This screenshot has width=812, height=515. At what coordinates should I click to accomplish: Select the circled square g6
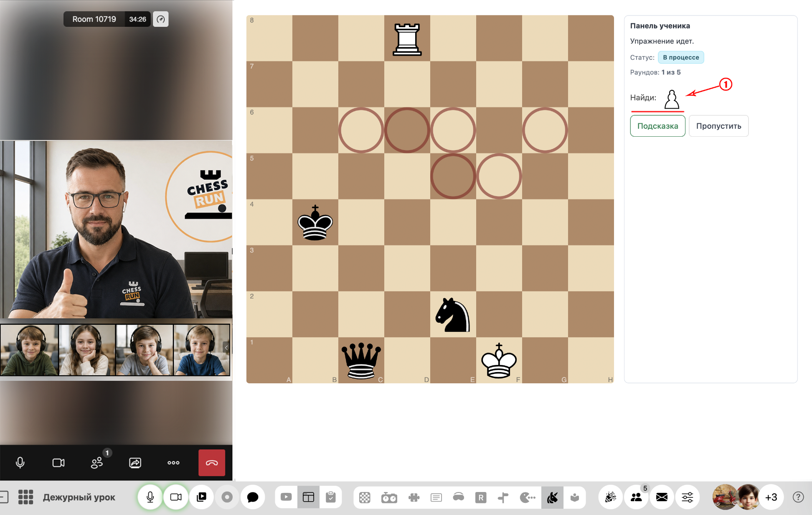pyautogui.click(x=545, y=130)
